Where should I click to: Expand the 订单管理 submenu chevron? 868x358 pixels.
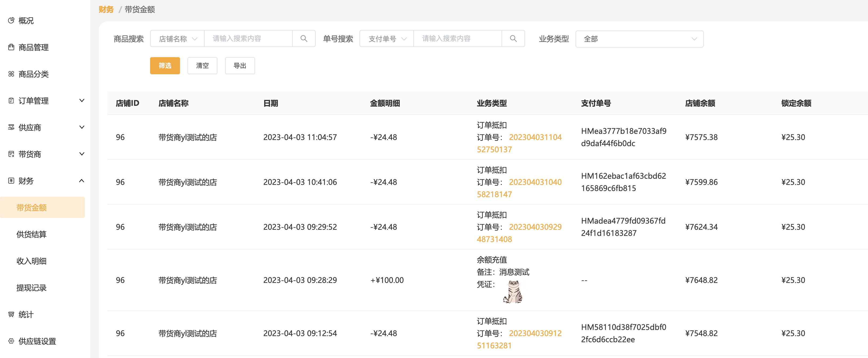pyautogui.click(x=81, y=100)
